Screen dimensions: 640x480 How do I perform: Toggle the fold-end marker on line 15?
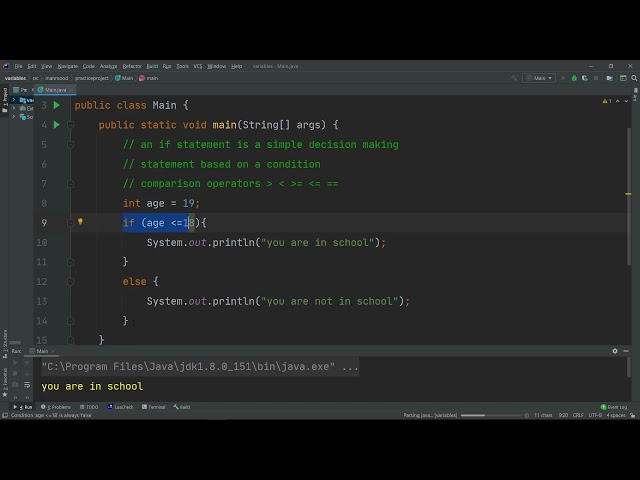(70, 340)
